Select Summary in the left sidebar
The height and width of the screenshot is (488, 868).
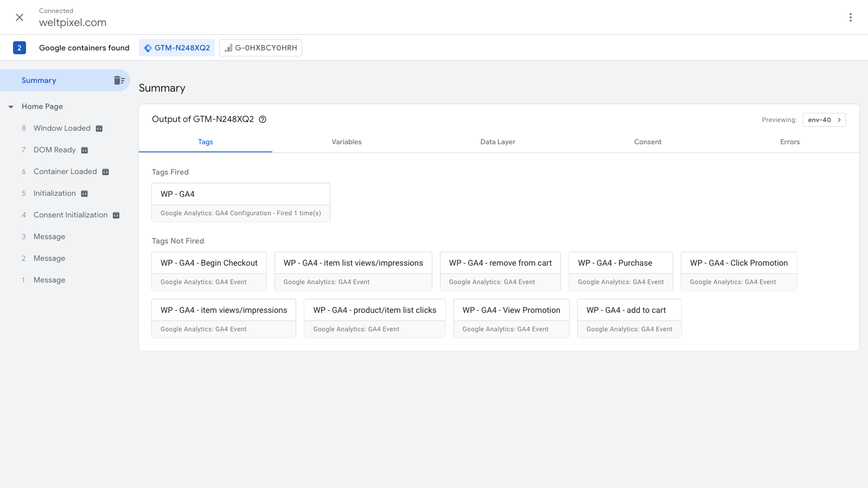coord(65,80)
